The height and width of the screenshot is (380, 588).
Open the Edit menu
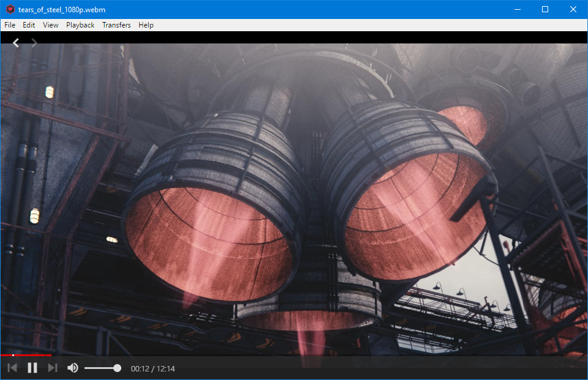tap(29, 25)
